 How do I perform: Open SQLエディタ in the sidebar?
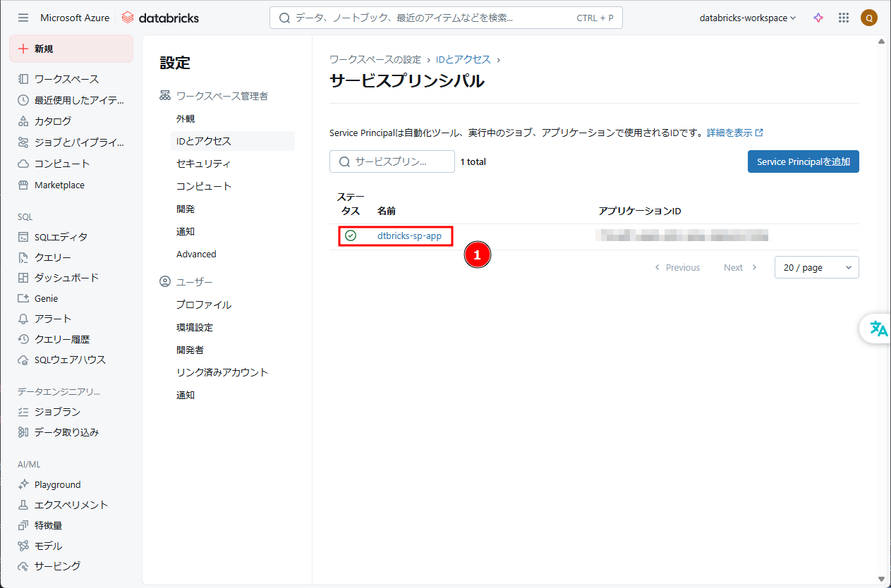(x=61, y=237)
